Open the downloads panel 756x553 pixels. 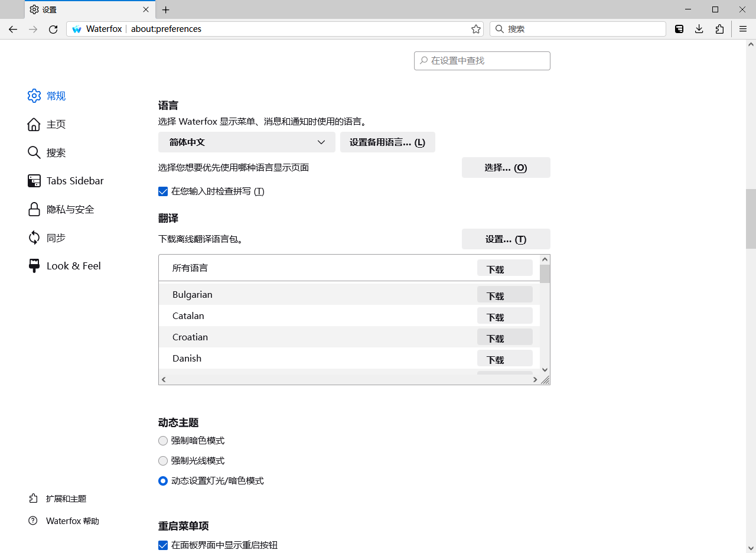(x=699, y=29)
